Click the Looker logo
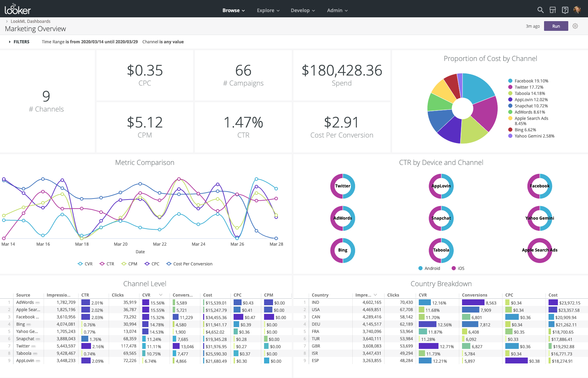This screenshot has width=588, height=378. click(17, 9)
